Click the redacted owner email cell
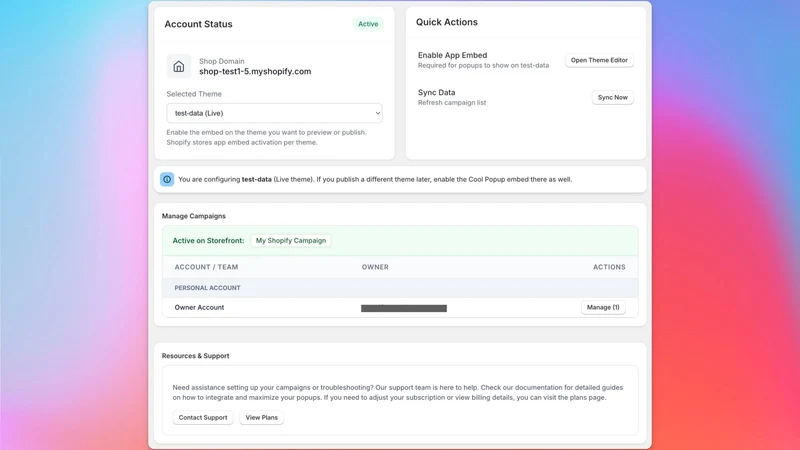This screenshot has height=450, width=800. (404, 308)
